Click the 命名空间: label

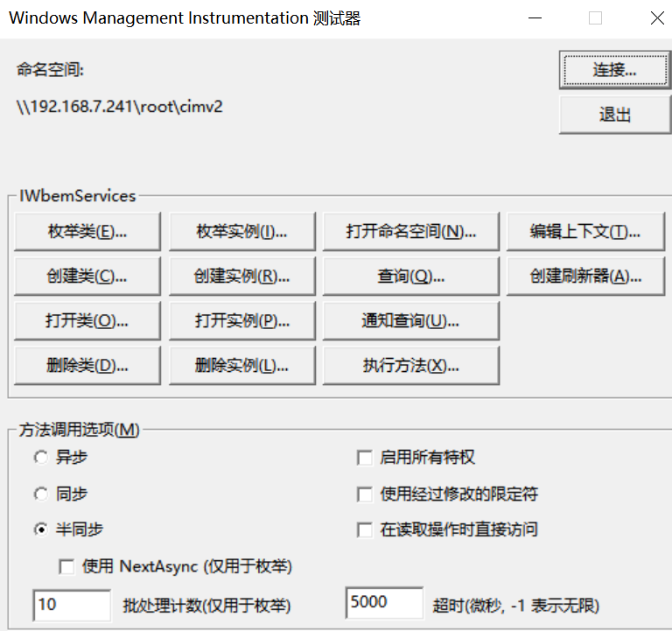[x=50, y=69]
